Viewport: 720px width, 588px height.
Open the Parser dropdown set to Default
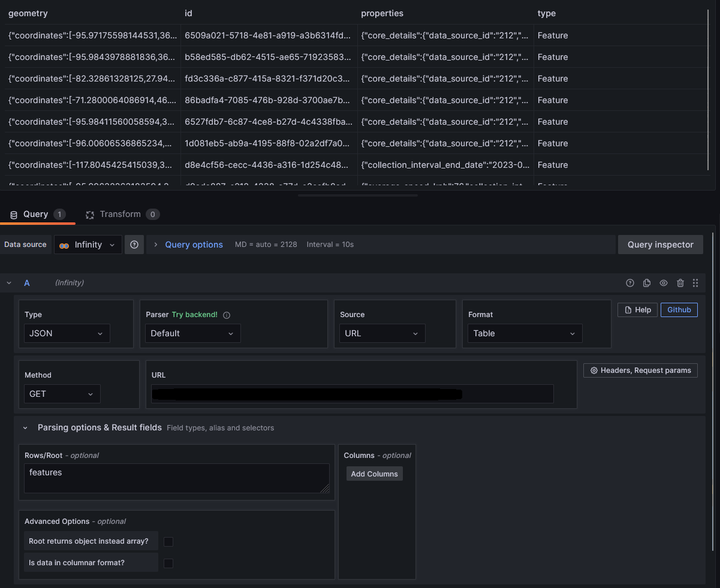pos(192,333)
